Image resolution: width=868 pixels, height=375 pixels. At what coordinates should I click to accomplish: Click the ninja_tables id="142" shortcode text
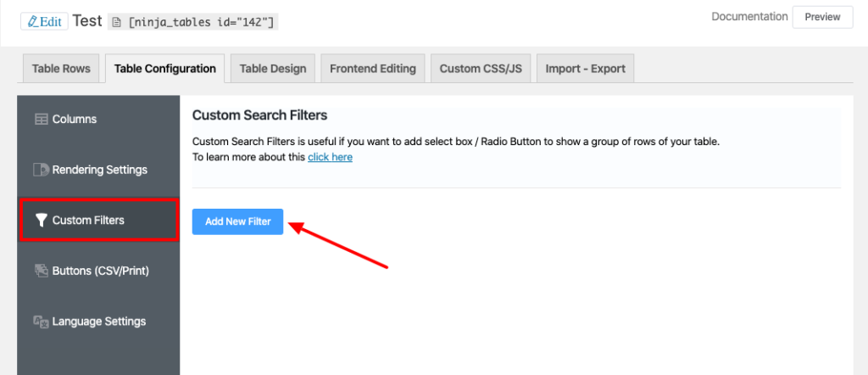(x=201, y=22)
